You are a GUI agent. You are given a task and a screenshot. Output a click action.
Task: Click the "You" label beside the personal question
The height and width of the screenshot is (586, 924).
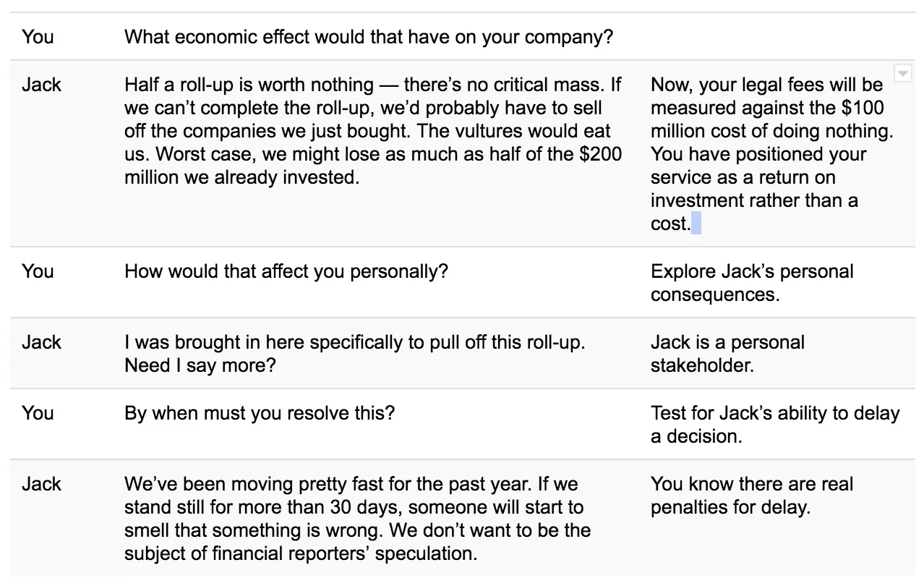point(38,271)
